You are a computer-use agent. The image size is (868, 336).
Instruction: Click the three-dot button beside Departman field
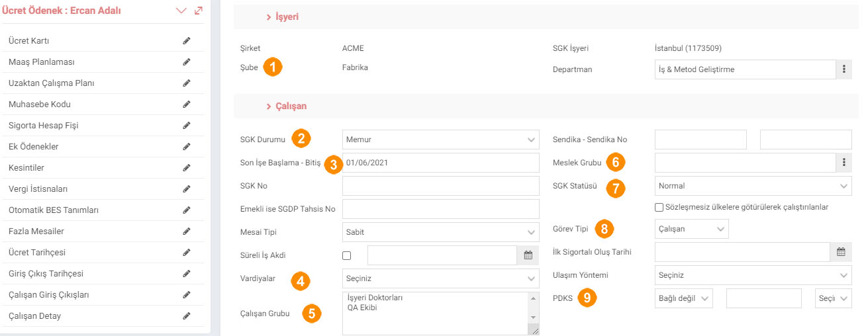(844, 69)
